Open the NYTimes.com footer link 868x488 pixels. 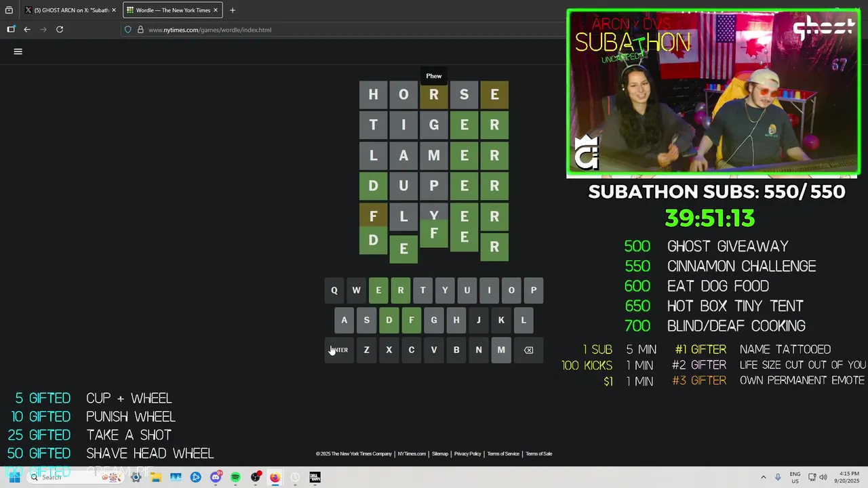click(412, 454)
